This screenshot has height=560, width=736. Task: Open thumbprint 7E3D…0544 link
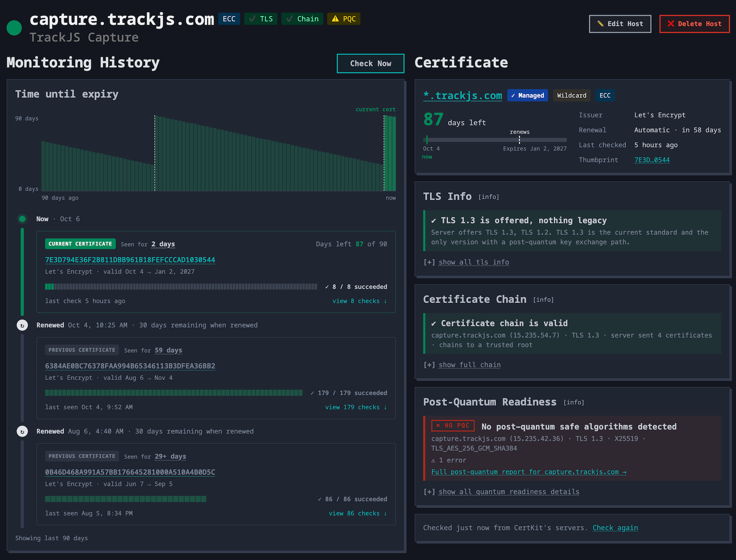pos(652,160)
